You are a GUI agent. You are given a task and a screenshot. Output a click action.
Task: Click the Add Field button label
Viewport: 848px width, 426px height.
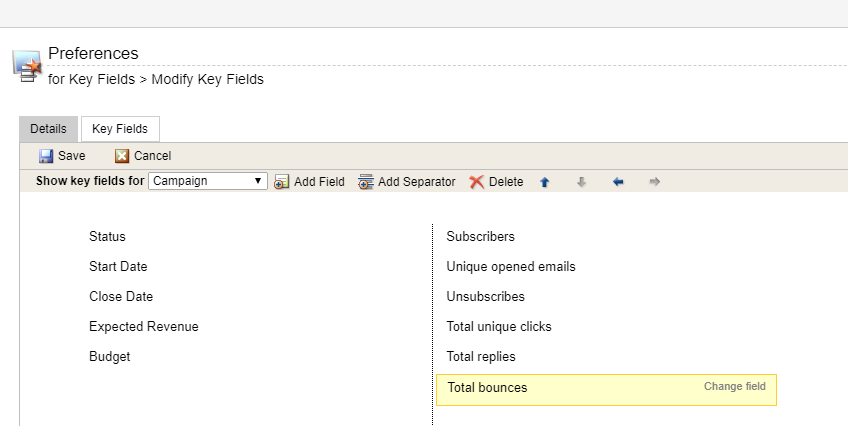319,182
